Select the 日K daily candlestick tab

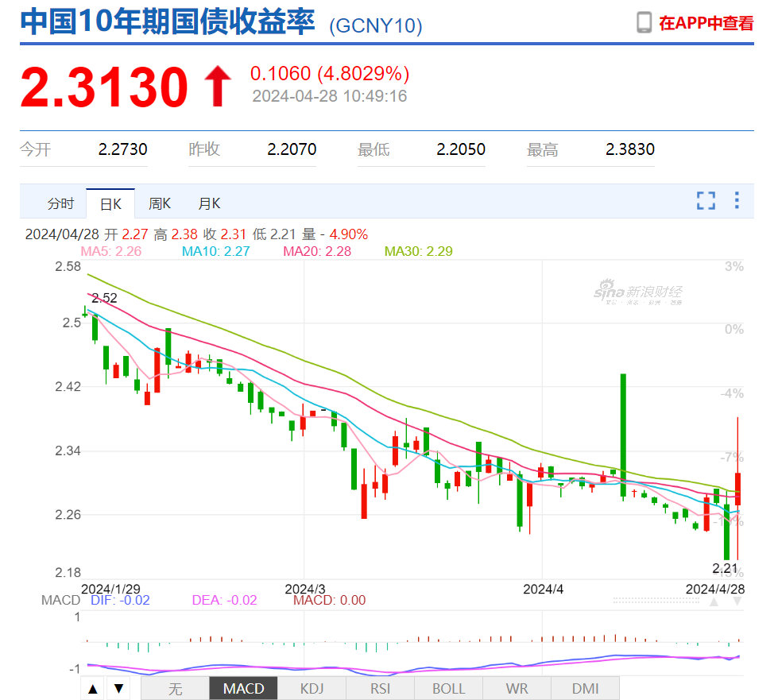point(110,203)
